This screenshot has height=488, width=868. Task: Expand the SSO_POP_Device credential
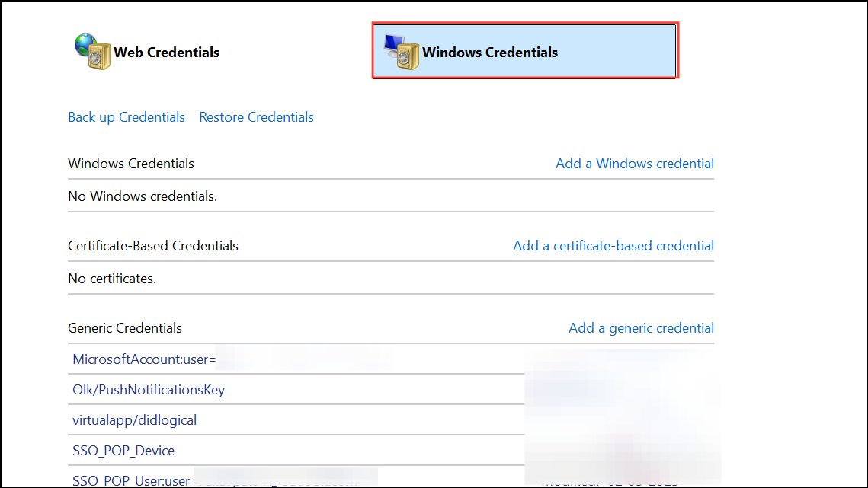[x=123, y=451]
